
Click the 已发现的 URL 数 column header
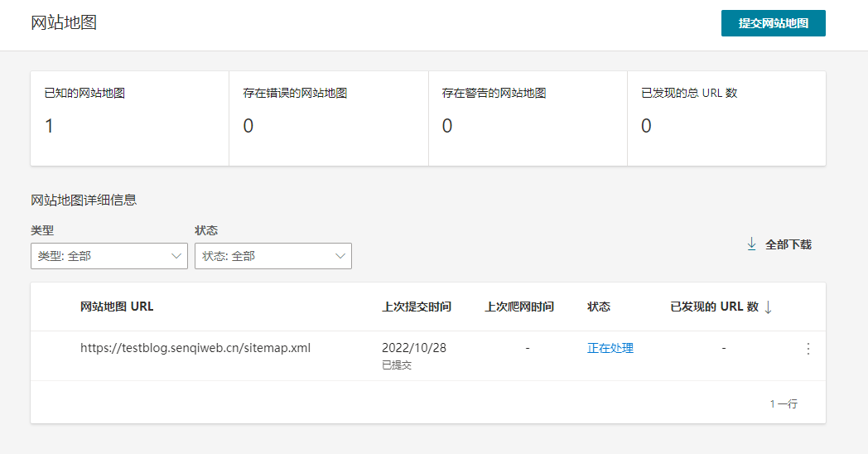pos(714,307)
